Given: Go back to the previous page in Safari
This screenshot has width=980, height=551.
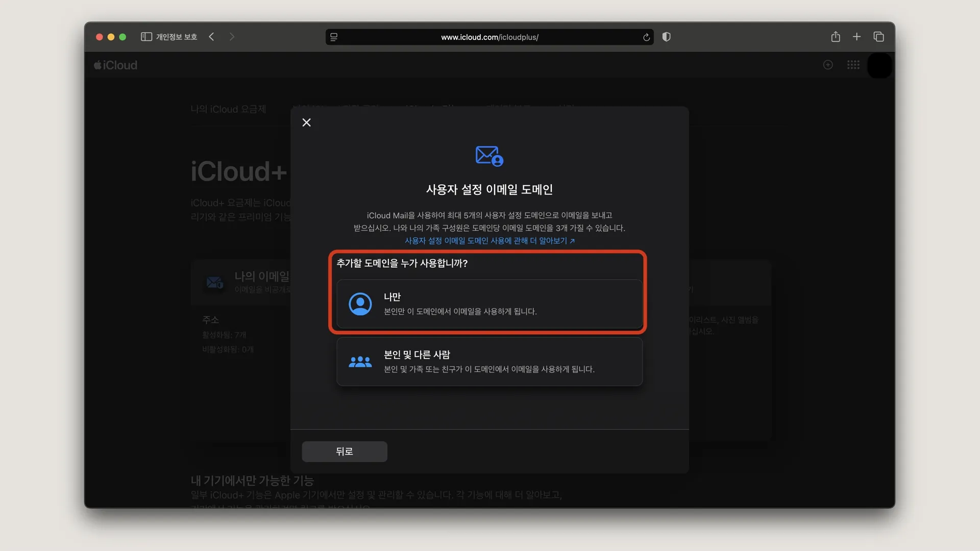Looking at the screenshot, I should click(211, 37).
